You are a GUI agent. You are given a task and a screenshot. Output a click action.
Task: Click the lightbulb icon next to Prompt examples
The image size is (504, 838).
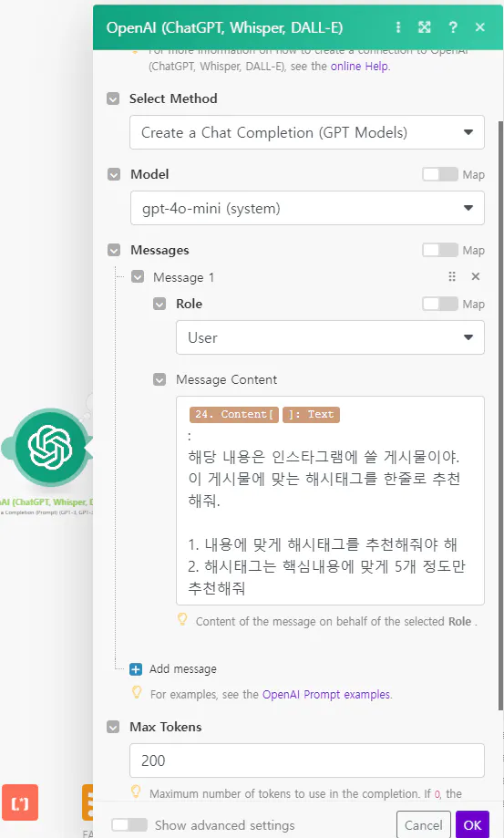click(x=137, y=693)
